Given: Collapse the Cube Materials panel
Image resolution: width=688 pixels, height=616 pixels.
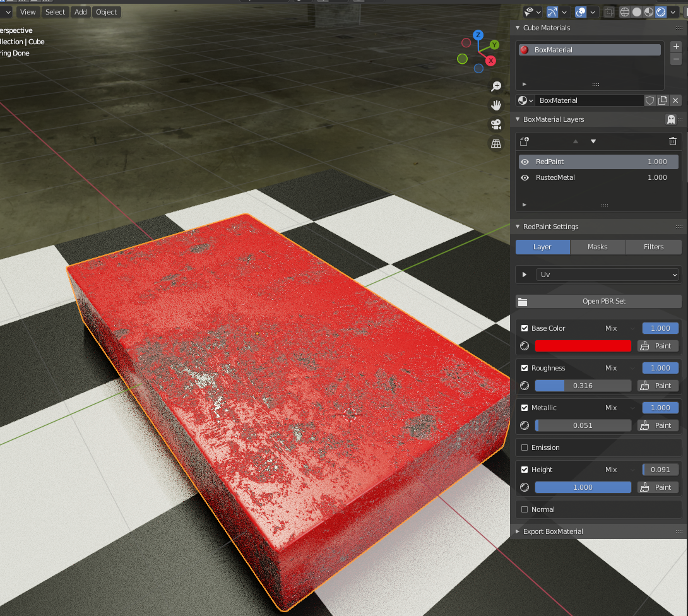Looking at the screenshot, I should click(518, 28).
